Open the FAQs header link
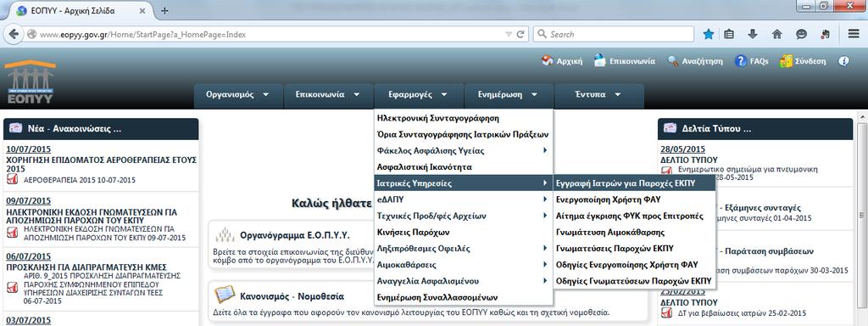This screenshot has height=326, width=868. [751, 61]
